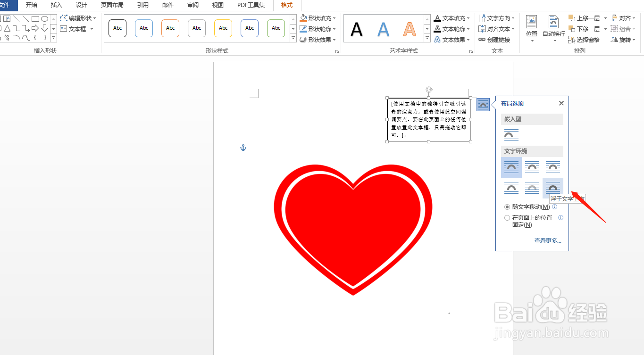Select 在页面上的位置固定 radio button
The height and width of the screenshot is (355, 644).
[x=507, y=218]
